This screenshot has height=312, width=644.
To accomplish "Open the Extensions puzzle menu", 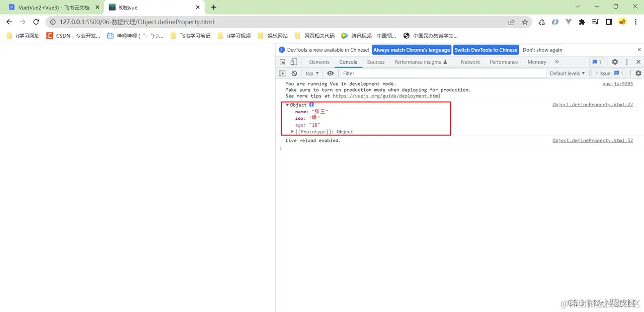I will coord(582,22).
